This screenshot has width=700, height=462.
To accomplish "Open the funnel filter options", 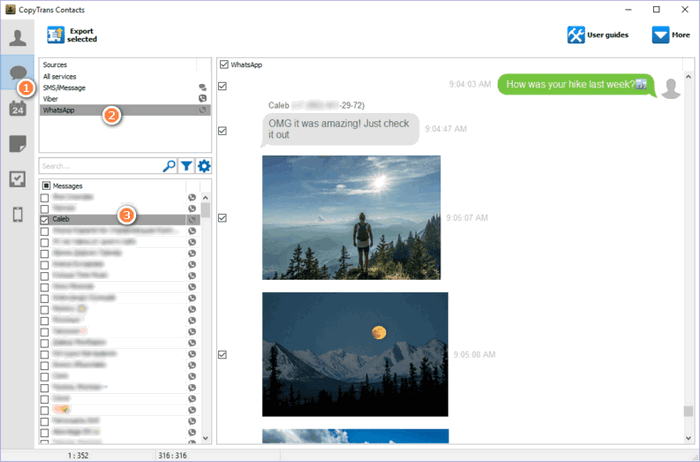I will (186, 166).
